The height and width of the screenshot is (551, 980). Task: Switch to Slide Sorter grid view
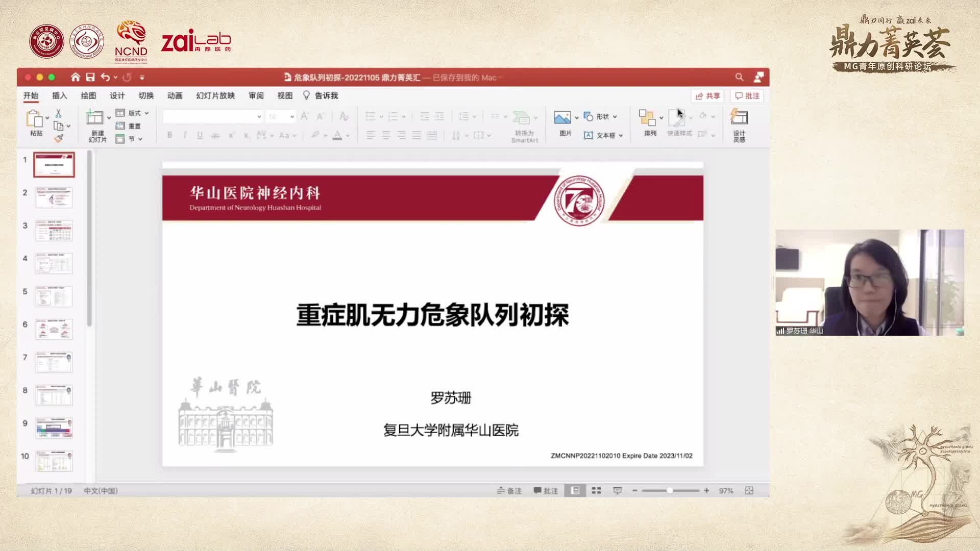[596, 490]
